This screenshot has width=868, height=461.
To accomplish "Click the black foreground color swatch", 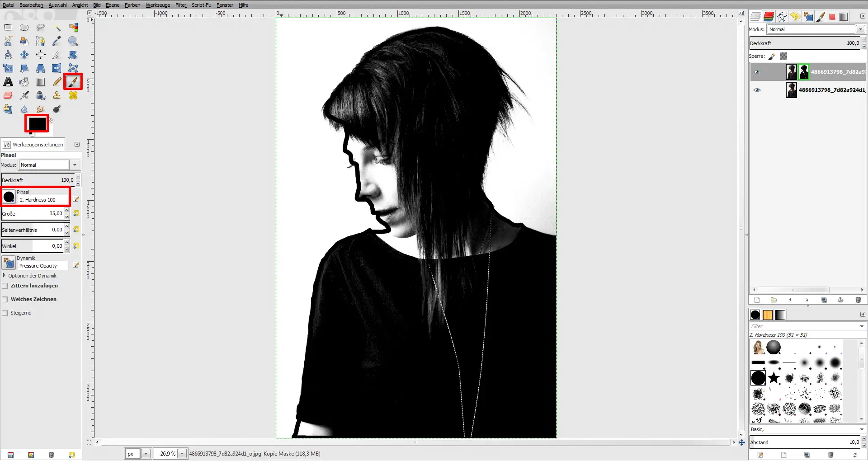I will (x=36, y=122).
